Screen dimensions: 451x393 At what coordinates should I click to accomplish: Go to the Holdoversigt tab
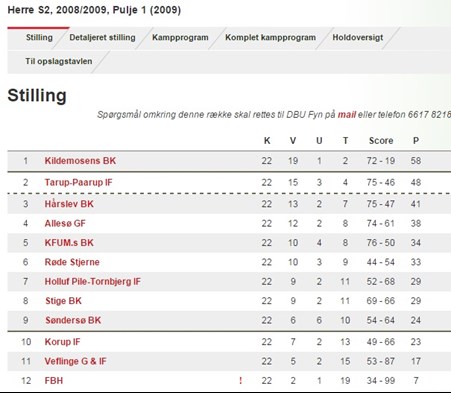click(358, 37)
